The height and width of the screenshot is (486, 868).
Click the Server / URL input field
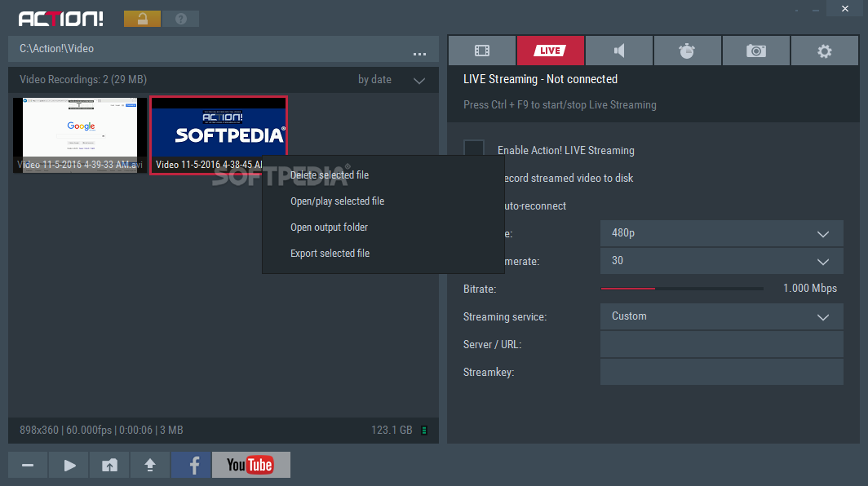[x=722, y=344]
